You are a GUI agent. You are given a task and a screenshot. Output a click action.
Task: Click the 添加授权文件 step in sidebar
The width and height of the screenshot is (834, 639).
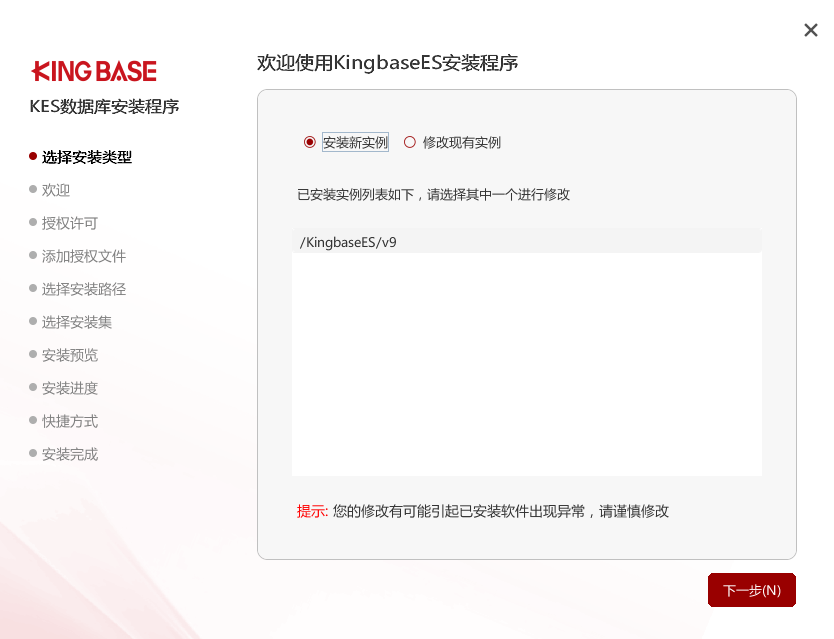click(84, 256)
